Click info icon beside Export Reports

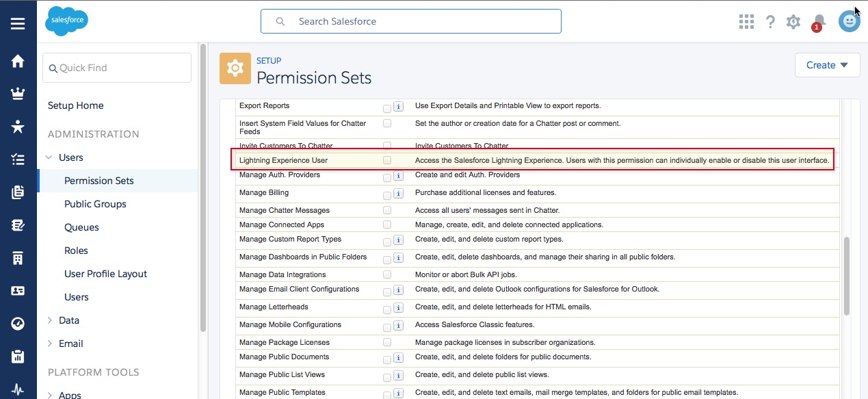point(398,107)
